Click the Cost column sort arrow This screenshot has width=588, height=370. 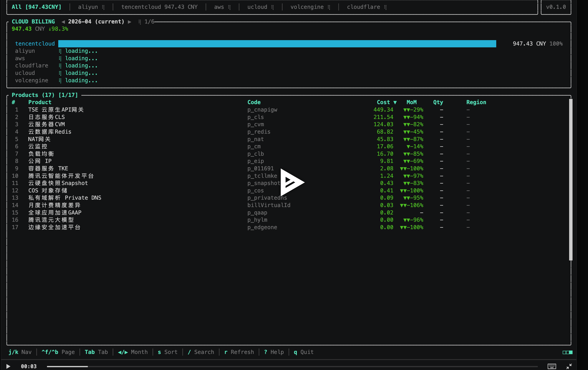coord(395,103)
